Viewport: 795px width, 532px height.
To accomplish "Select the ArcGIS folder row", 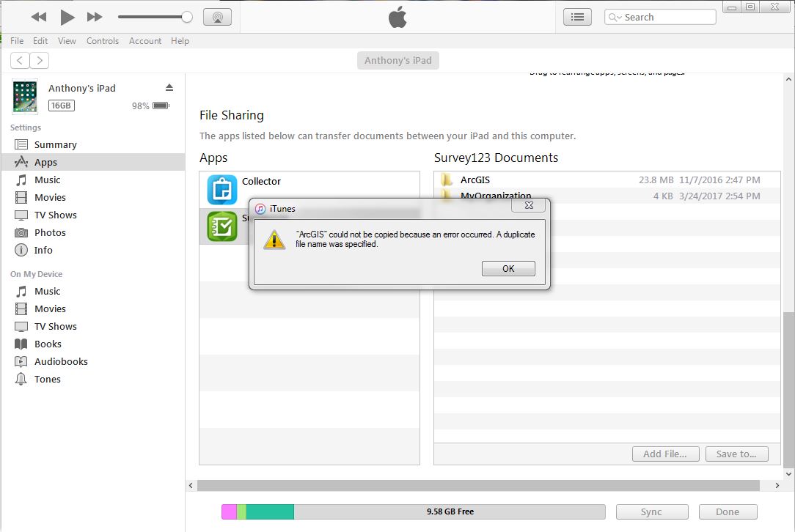I will click(607, 180).
